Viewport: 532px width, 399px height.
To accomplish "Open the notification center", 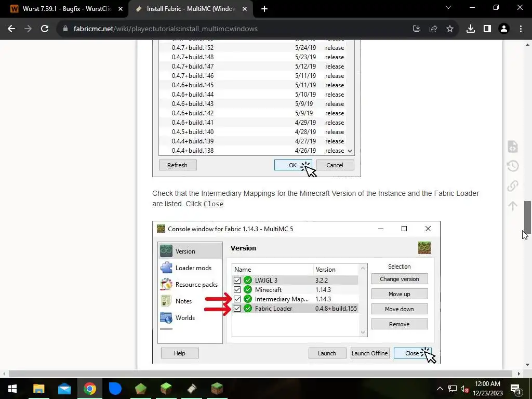I will pyautogui.click(x=515, y=389).
